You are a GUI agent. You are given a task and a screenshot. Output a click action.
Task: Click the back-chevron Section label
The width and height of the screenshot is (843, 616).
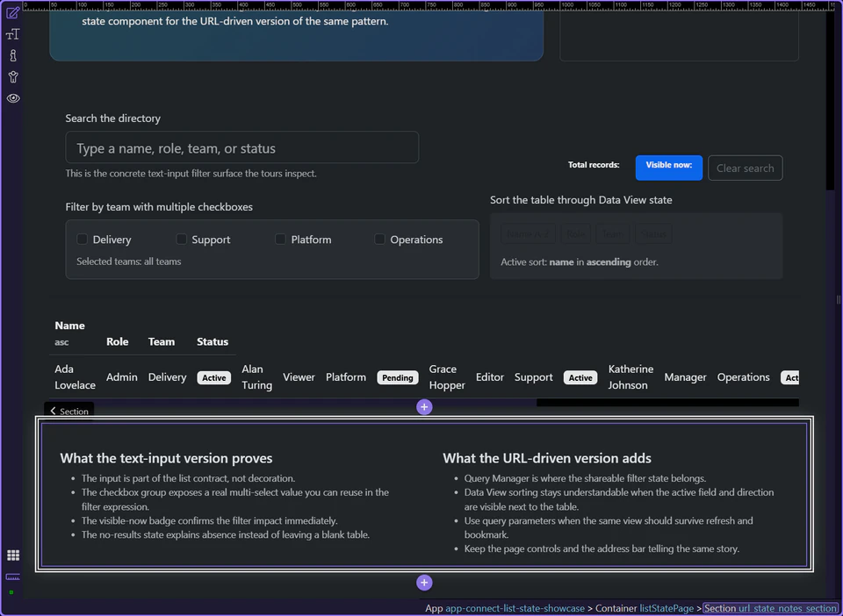[68, 411]
